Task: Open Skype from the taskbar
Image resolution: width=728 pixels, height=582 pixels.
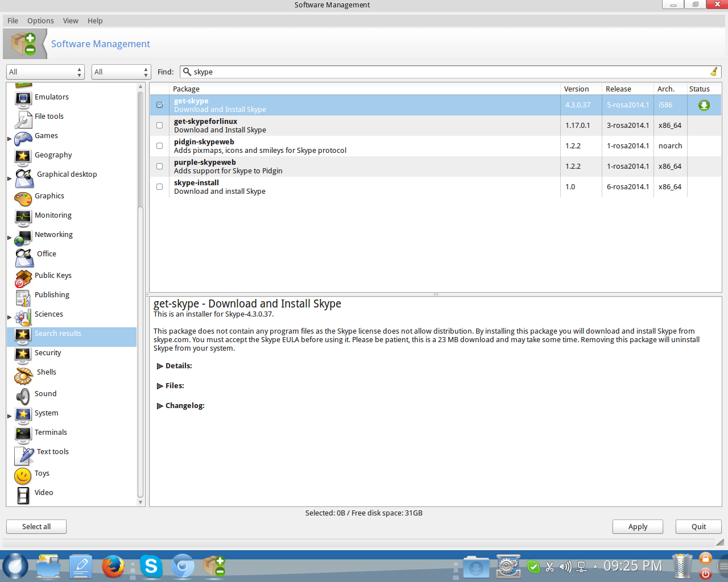Action: [151, 566]
